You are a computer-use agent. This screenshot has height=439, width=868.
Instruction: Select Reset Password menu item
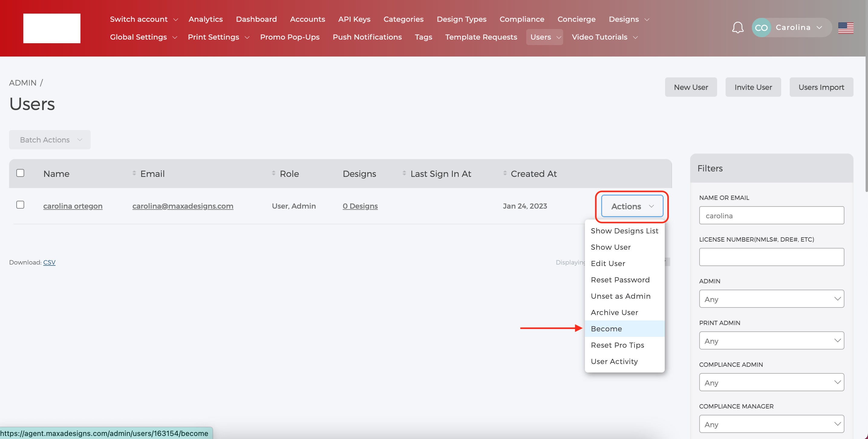624,280
